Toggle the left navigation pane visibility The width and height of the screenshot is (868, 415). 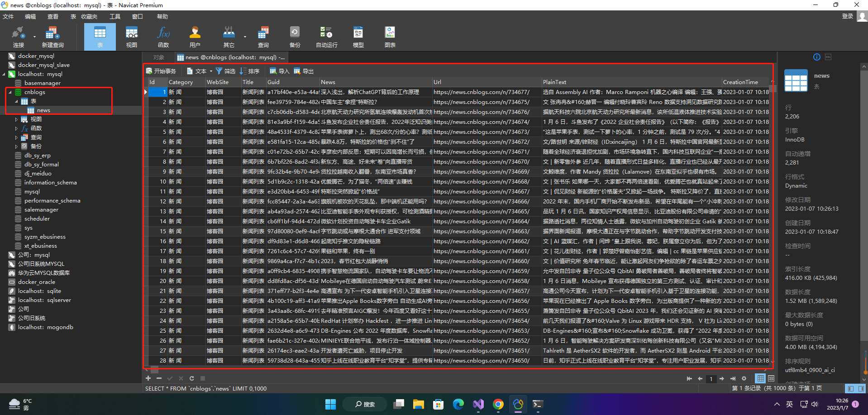850,389
